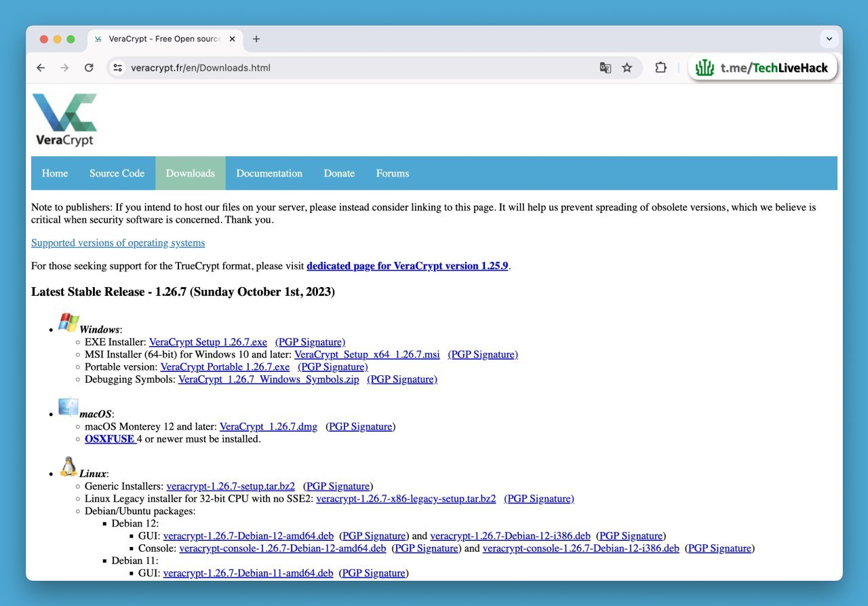Open the OSXFUSE link

pyautogui.click(x=111, y=439)
